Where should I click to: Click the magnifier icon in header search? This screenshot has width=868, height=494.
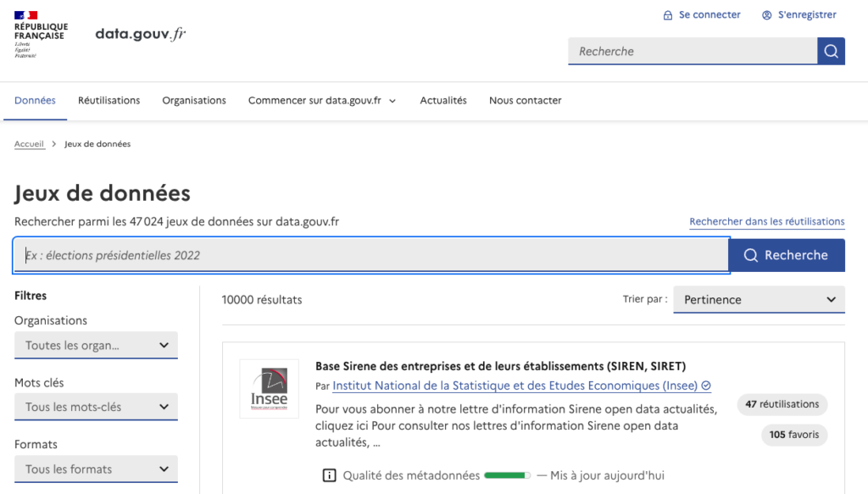point(831,51)
